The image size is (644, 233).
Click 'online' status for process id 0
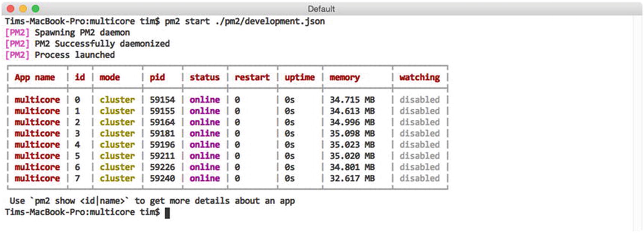(x=205, y=100)
